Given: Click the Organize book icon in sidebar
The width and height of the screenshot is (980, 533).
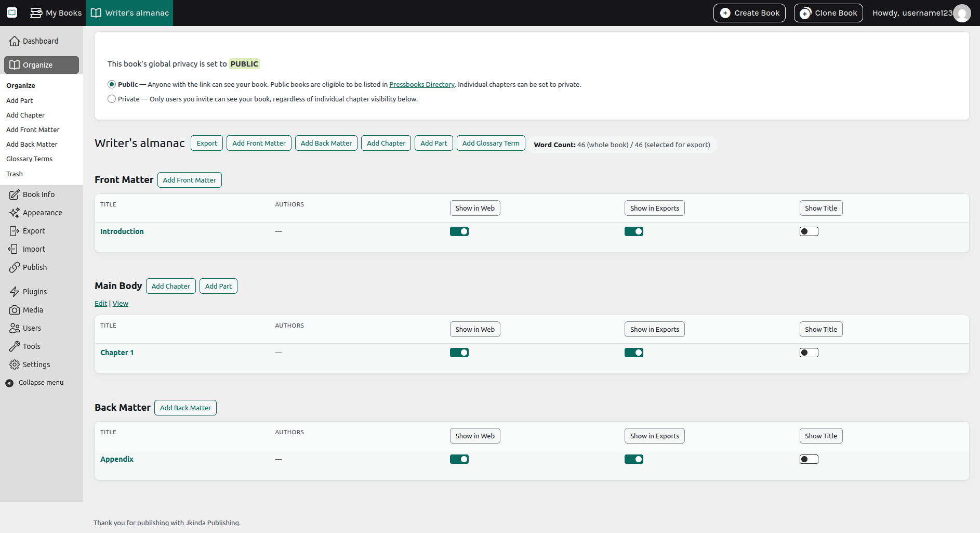Looking at the screenshot, I should pyautogui.click(x=15, y=65).
